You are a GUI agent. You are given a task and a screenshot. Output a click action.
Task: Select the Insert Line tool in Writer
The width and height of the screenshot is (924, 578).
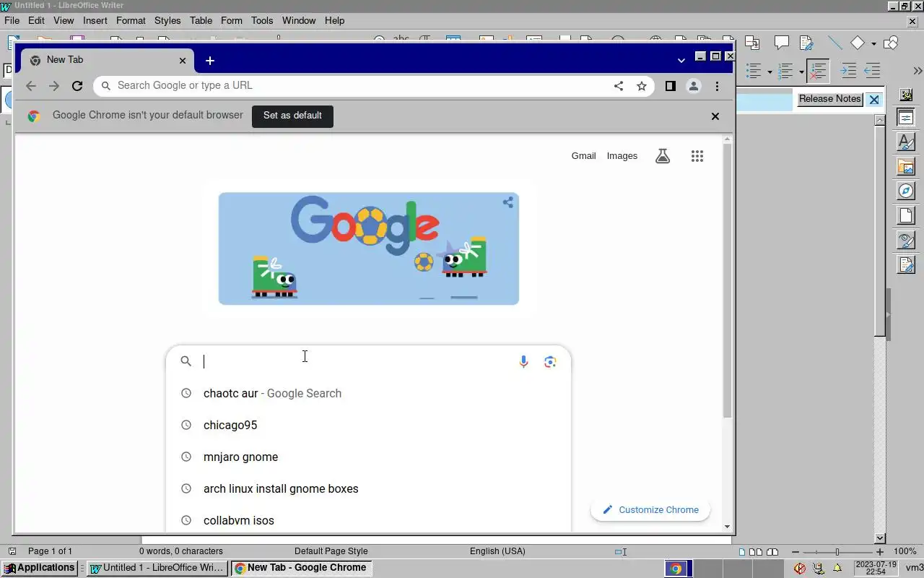(x=834, y=43)
